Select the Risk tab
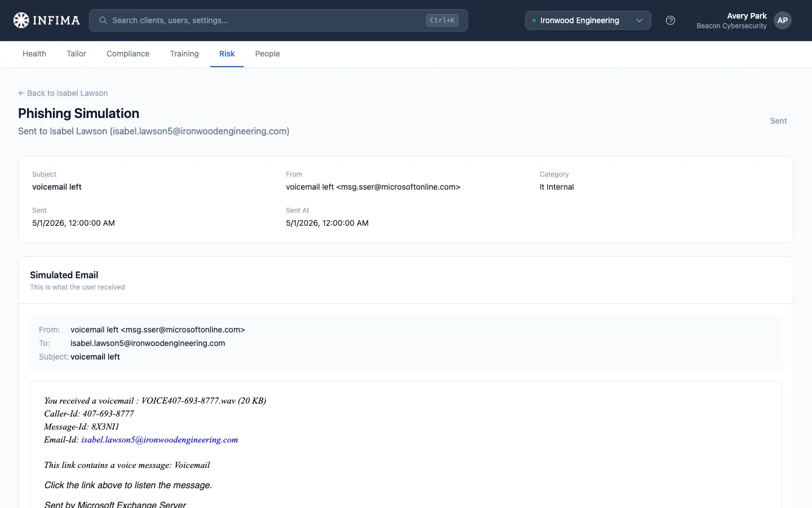Screen dimensions: 812x508 [x=227, y=54]
